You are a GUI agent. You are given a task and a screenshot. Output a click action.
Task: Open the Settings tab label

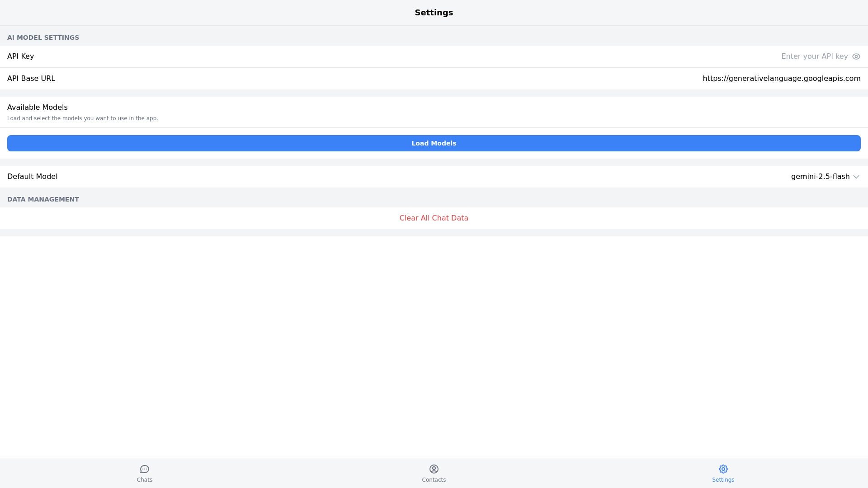tap(723, 480)
